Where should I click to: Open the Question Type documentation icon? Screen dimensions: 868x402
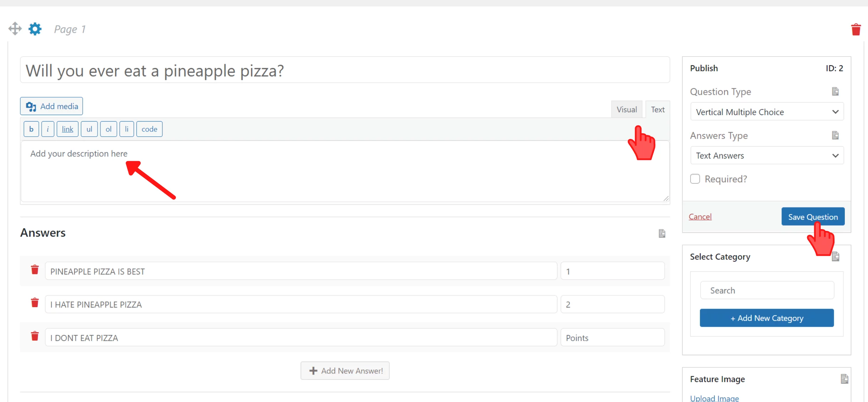tap(835, 92)
